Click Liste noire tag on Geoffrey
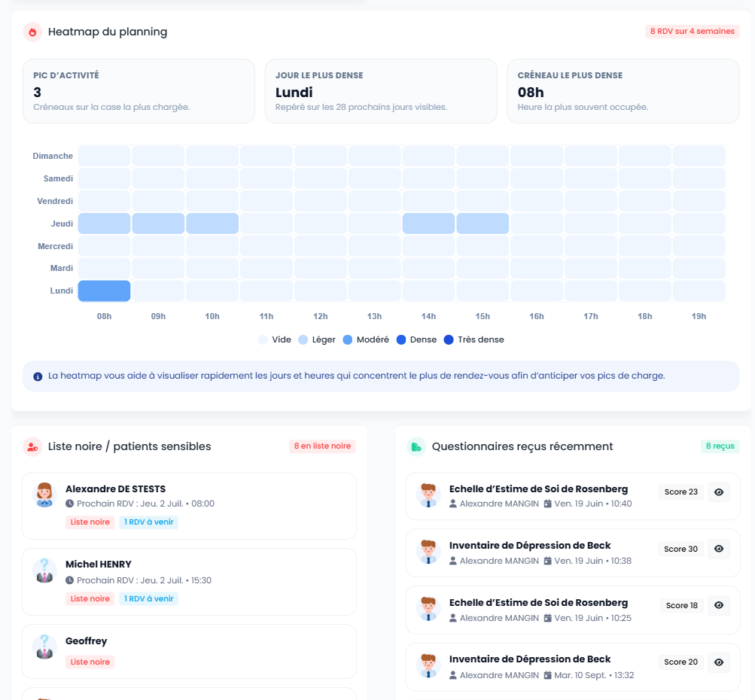This screenshot has width=755, height=700. 90,662
